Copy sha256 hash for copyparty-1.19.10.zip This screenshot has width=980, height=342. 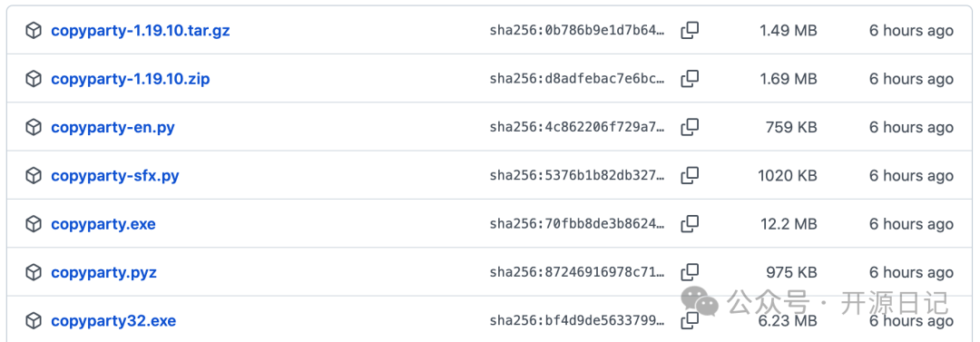[x=690, y=79]
